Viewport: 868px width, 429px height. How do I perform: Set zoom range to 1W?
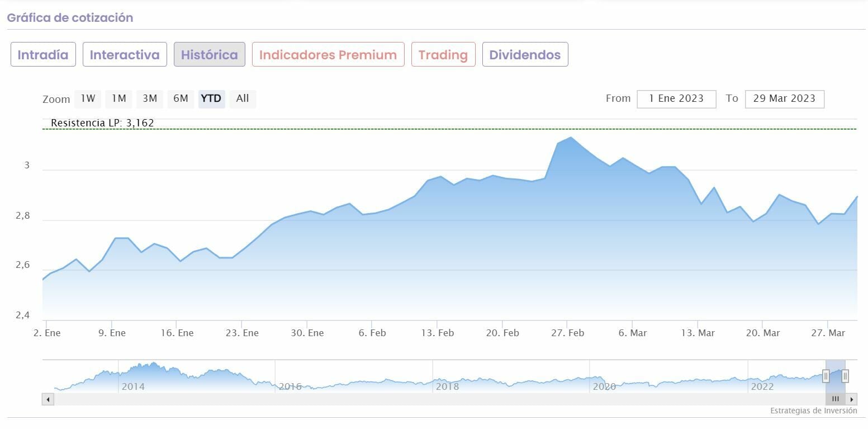(88, 99)
